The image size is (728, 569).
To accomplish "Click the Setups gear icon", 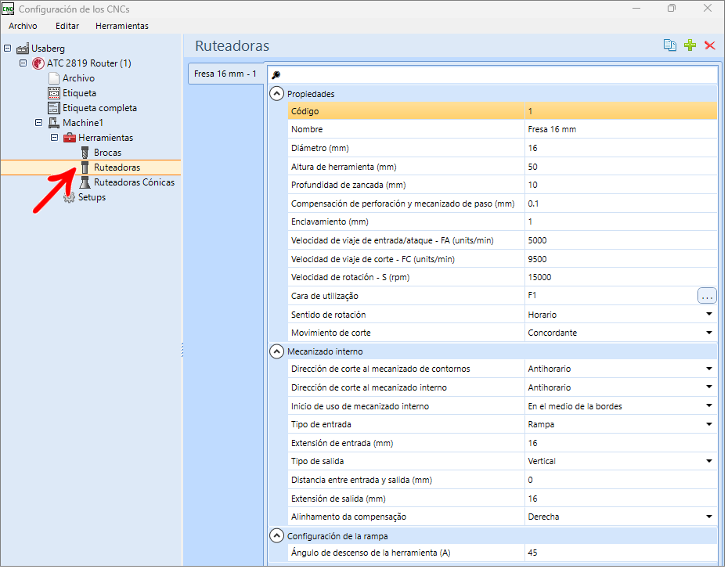I will tap(69, 198).
